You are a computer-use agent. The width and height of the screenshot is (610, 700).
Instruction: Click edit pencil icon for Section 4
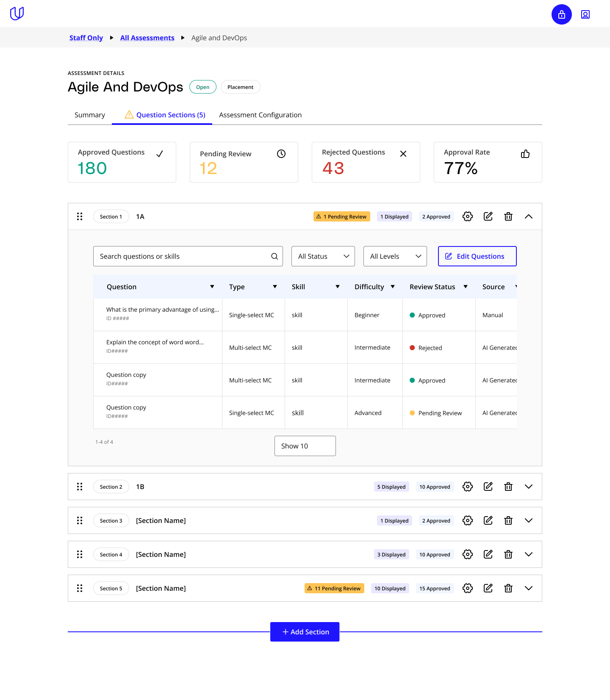pyautogui.click(x=488, y=554)
